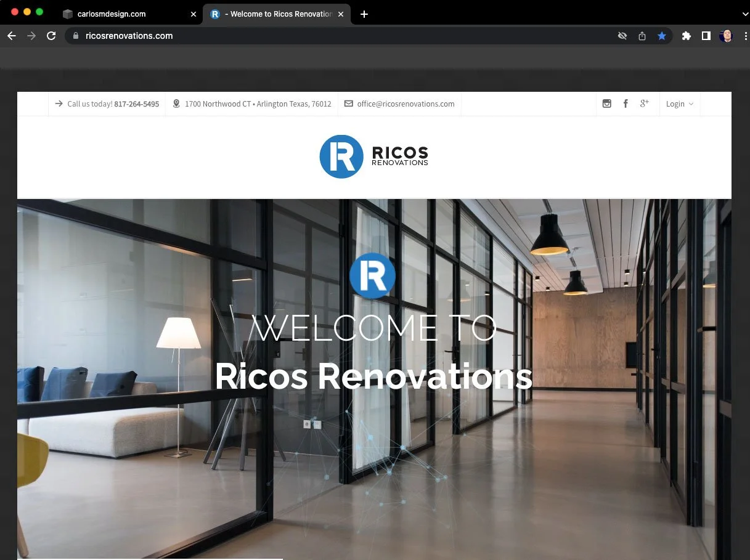Select the Google+ social icon
The height and width of the screenshot is (560, 750).
click(645, 103)
